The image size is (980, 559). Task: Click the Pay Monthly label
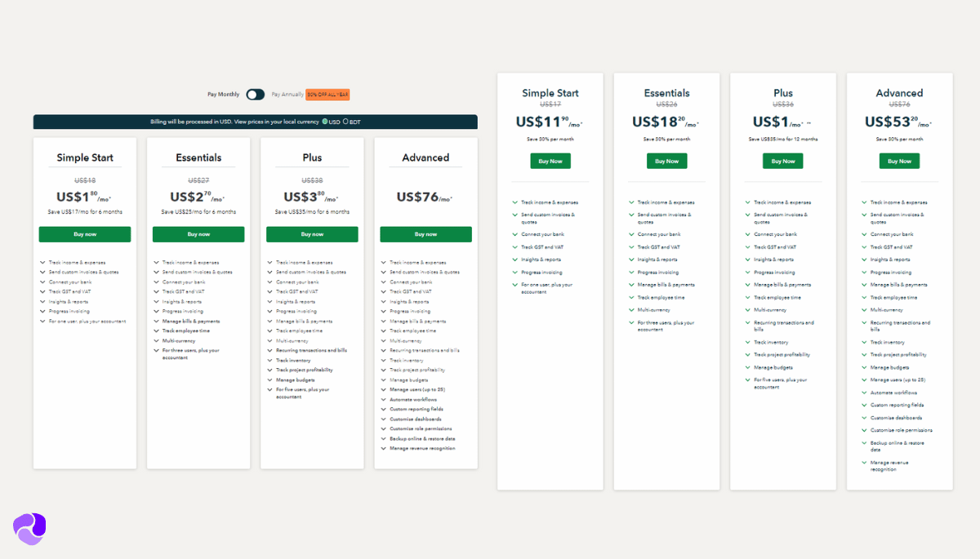coord(223,95)
